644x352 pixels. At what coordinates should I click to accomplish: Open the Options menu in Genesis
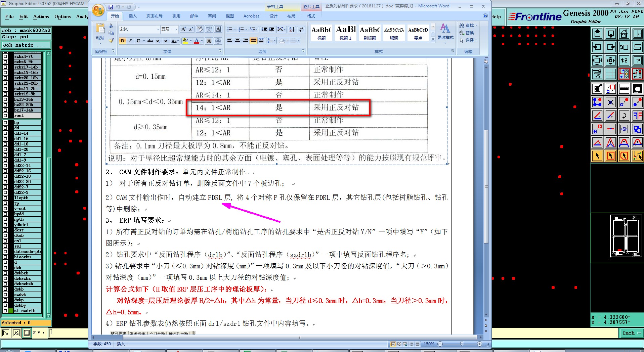pyautogui.click(x=62, y=16)
